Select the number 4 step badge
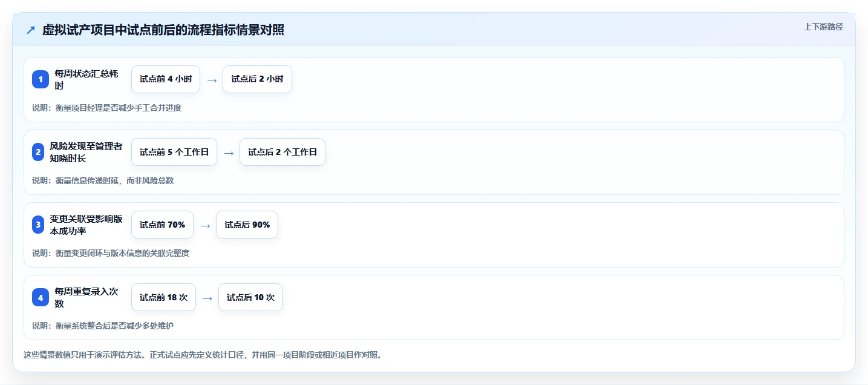 (x=41, y=297)
